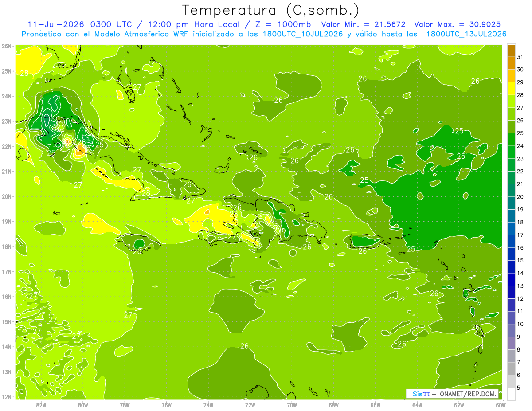Screen dimensions: 532x411
Task: Click the color bar value "14"
Action: point(520,273)
